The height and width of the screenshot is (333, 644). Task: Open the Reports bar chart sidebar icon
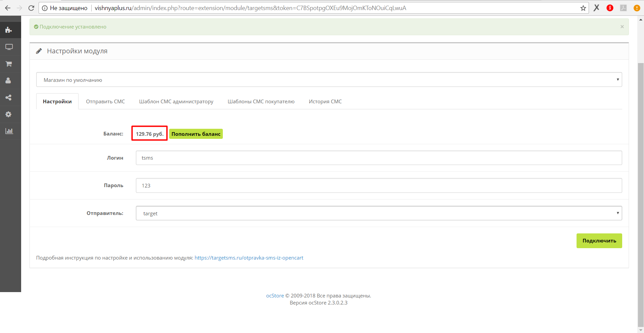tap(9, 131)
